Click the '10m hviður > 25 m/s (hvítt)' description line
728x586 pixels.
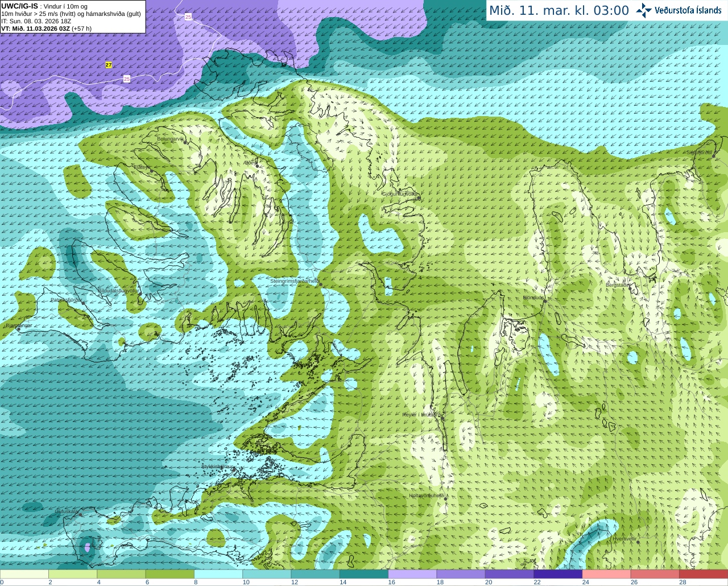71,14
